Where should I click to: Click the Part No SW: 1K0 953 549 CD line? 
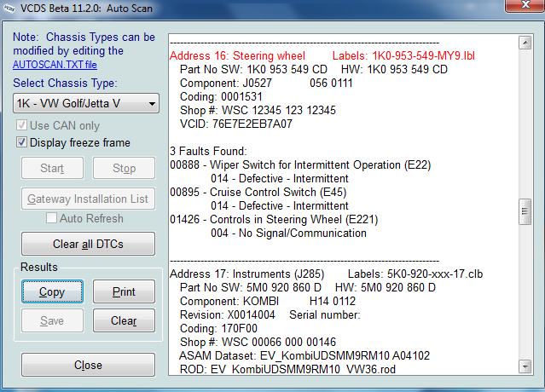point(314,69)
